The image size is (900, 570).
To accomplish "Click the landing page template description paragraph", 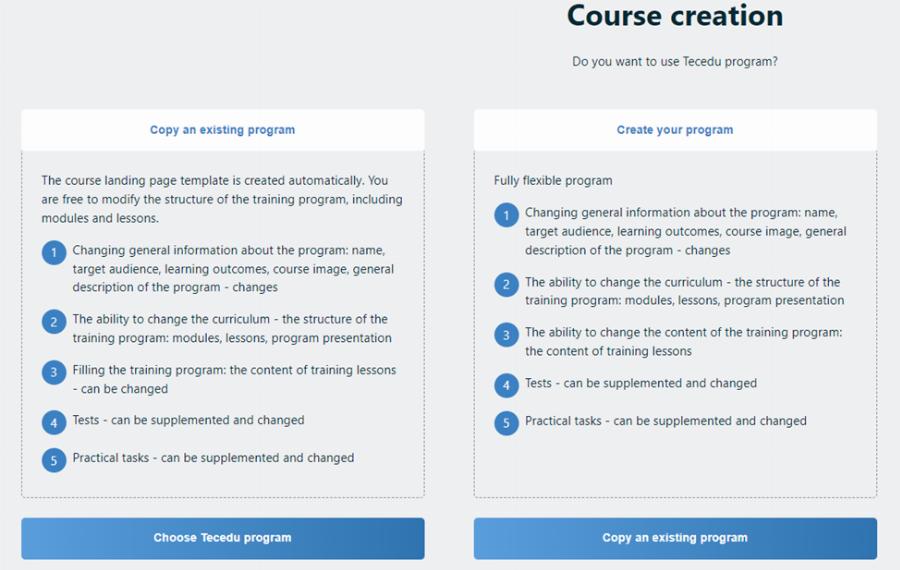I will pos(221,199).
